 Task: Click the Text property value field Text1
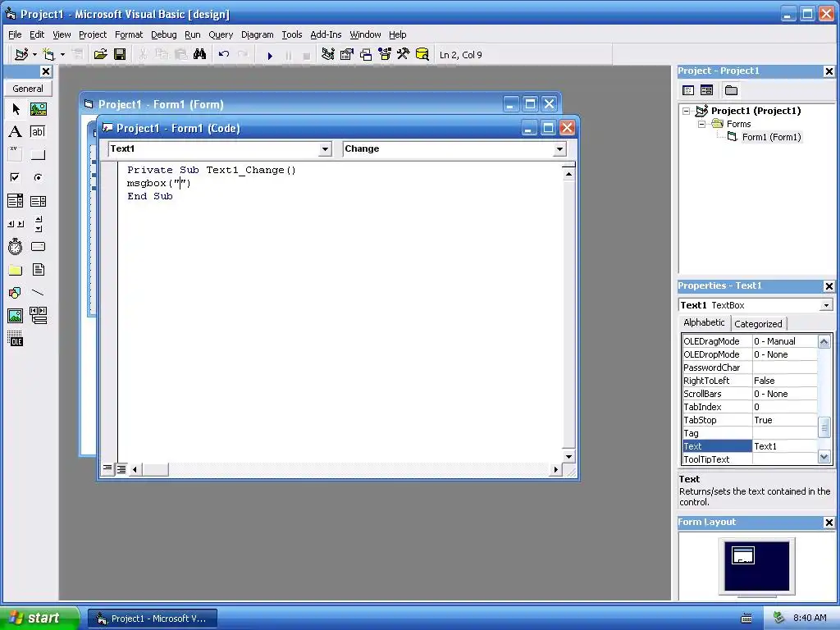(x=785, y=446)
